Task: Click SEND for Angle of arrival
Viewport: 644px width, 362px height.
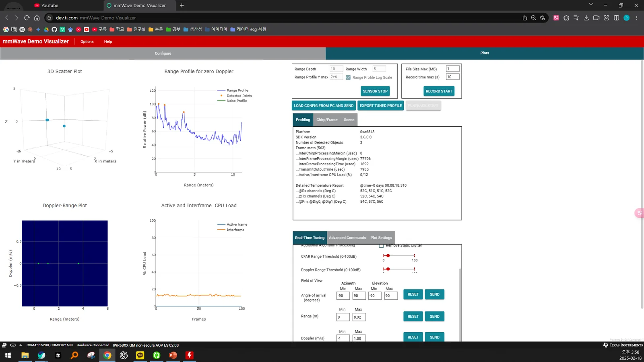Action: point(435,294)
